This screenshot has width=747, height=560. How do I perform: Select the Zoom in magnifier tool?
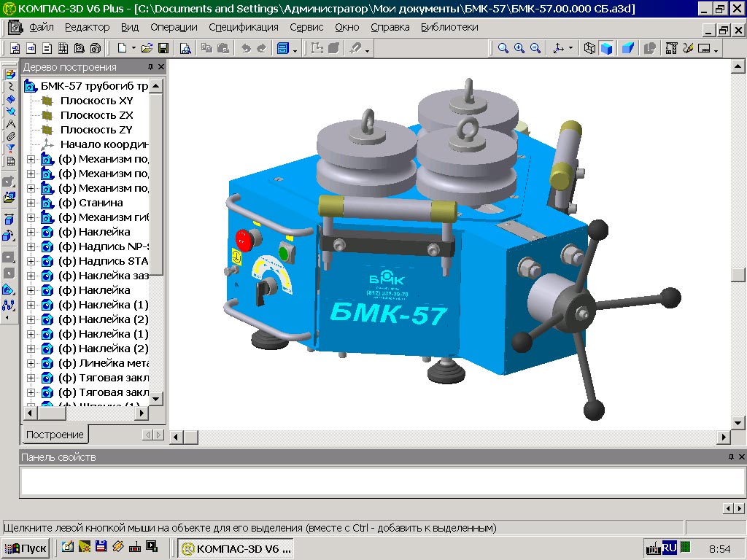click(519, 48)
